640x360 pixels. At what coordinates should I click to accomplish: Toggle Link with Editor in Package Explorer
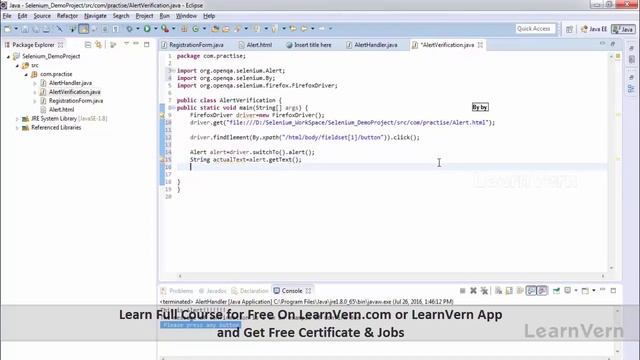pyautogui.click(x=98, y=44)
